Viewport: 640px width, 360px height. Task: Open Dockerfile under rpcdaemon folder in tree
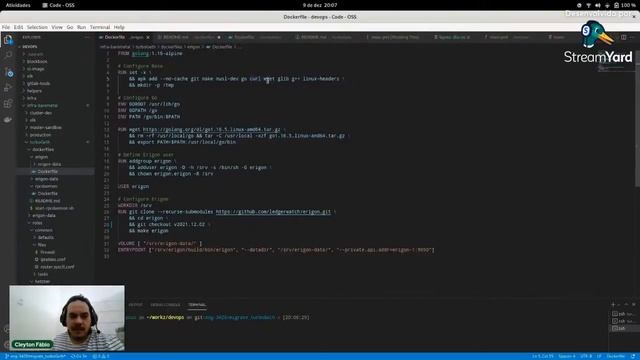coord(47,193)
